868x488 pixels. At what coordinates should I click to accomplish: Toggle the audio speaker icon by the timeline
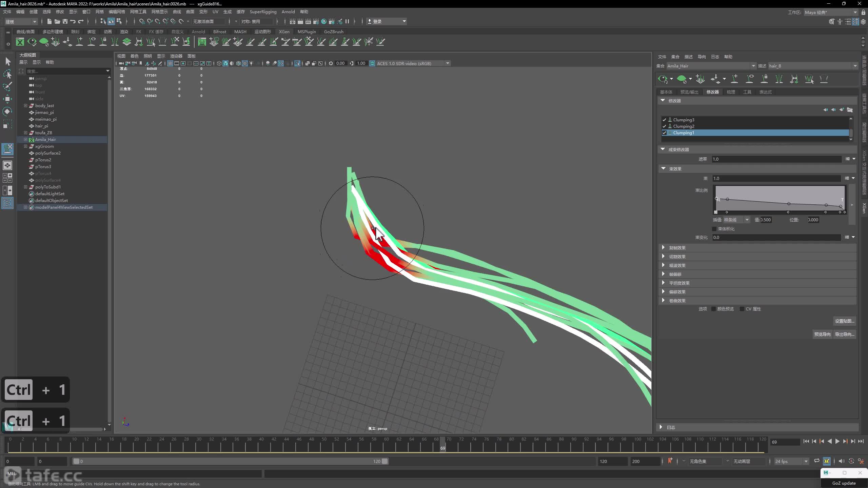pyautogui.click(x=841, y=461)
